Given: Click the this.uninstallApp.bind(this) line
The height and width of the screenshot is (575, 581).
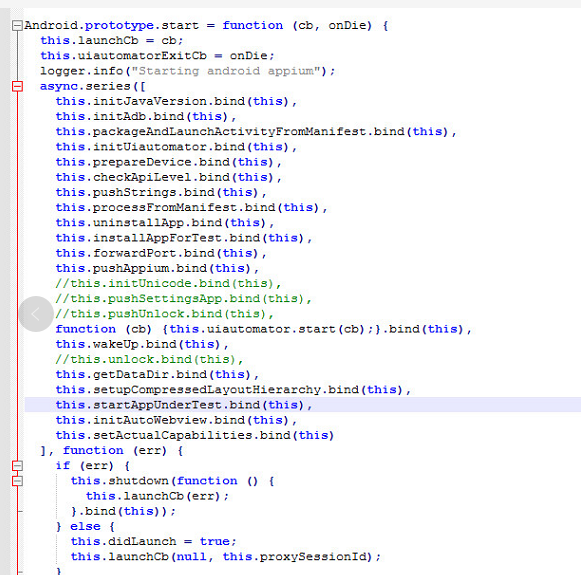Looking at the screenshot, I should 165,223.
